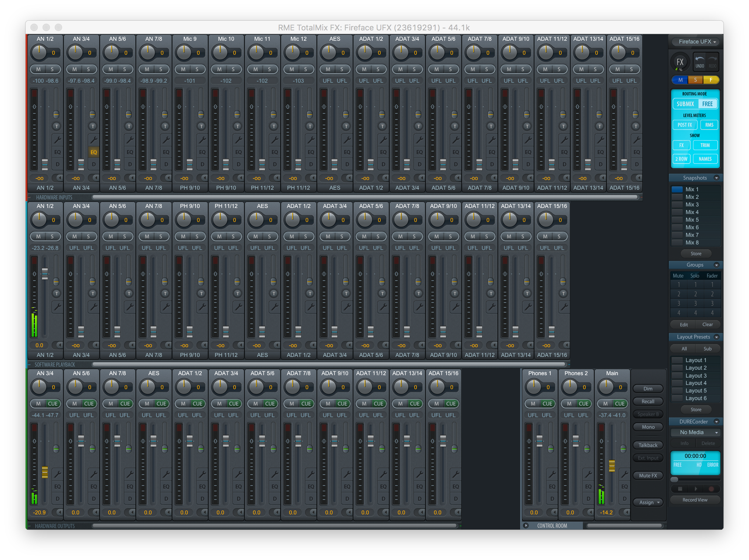Click the DURECorder stop button
Screen dimensions: 749x560
point(680,489)
